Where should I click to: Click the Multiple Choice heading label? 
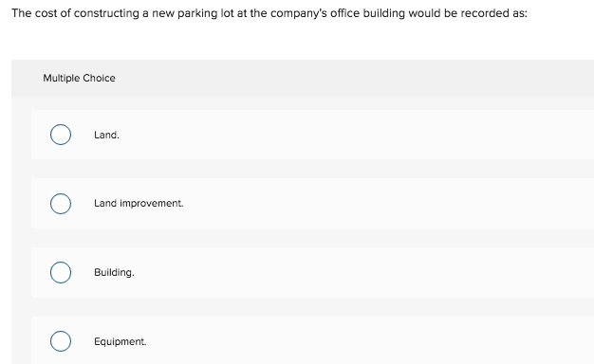pyautogui.click(x=79, y=78)
